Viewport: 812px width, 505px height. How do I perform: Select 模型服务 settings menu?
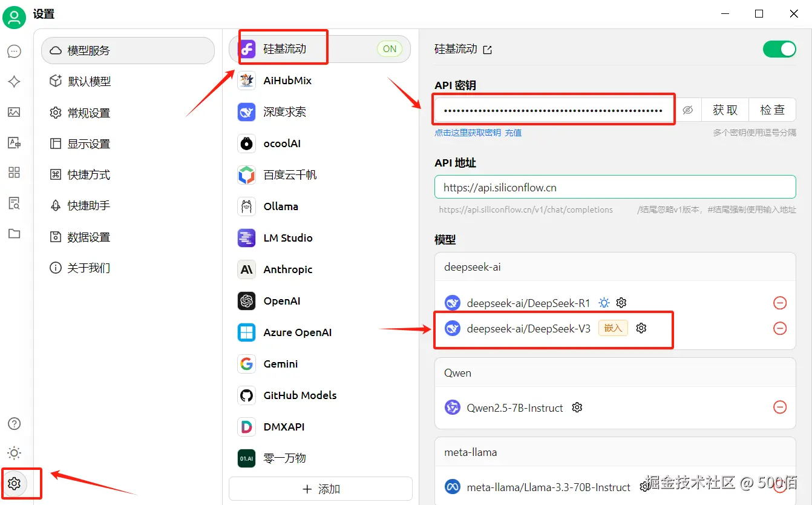pos(128,50)
